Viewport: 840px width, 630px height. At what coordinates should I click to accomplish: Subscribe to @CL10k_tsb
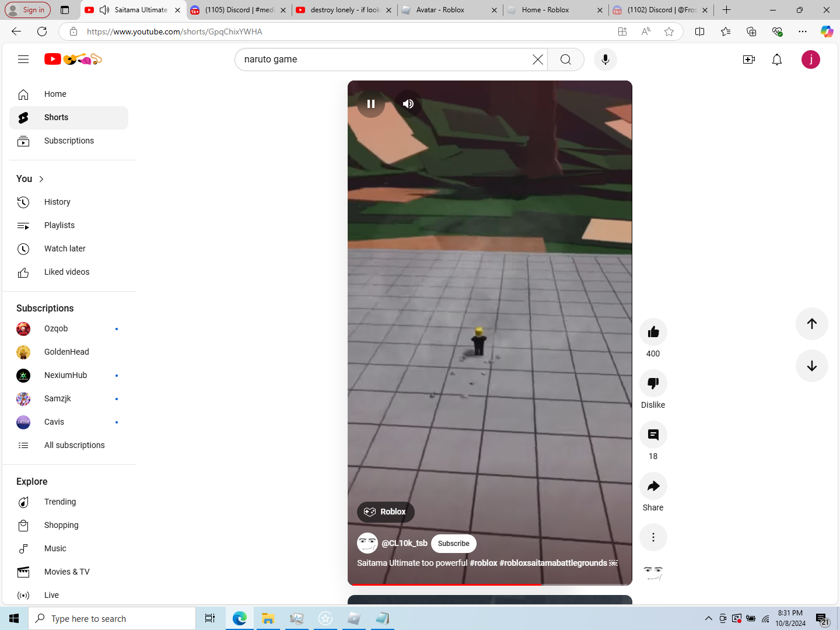click(454, 544)
